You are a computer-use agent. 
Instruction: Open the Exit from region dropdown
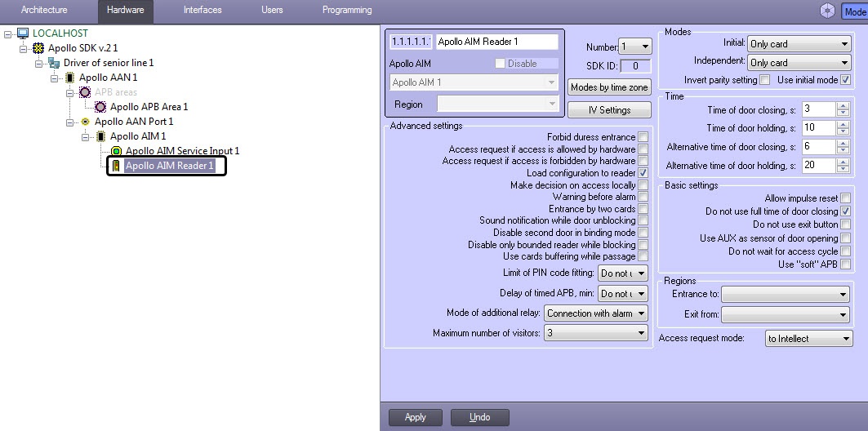click(x=786, y=315)
